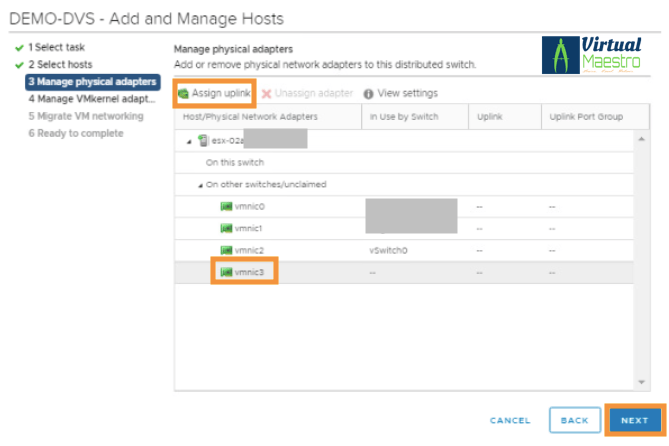Collapse the esx-02a host tree node

(190, 141)
